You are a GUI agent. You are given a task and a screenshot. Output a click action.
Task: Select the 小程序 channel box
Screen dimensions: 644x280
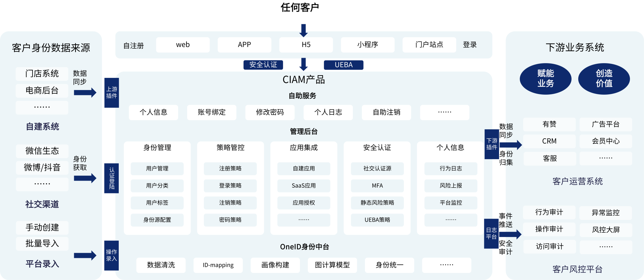[x=368, y=45]
